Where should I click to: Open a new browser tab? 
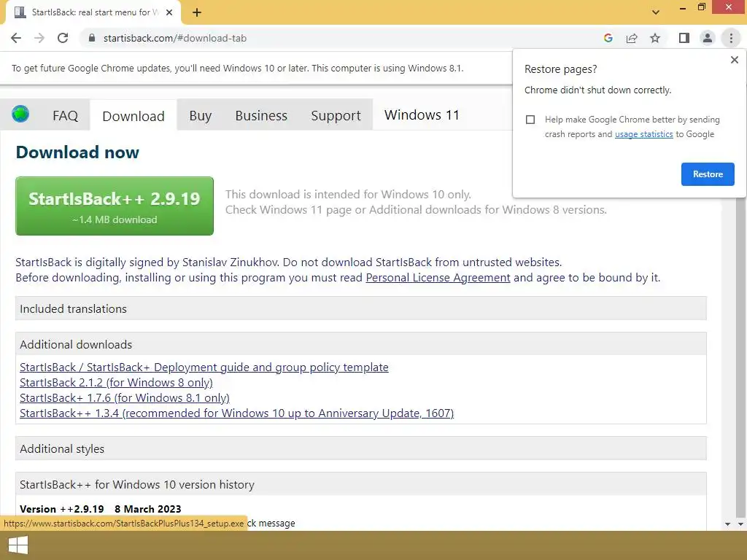click(197, 12)
